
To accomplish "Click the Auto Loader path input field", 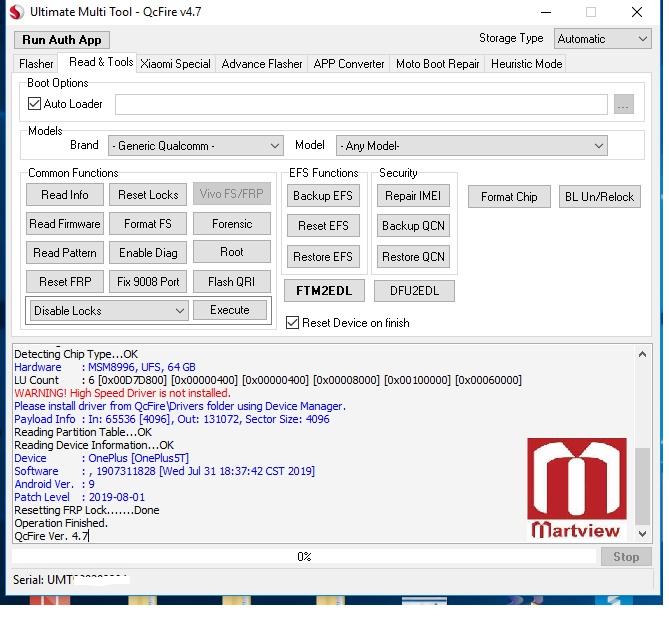I will tap(361, 104).
